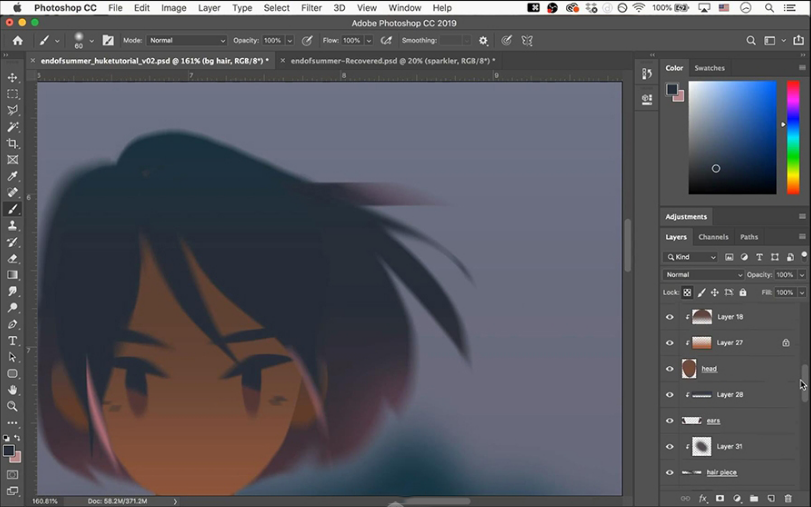The image size is (811, 507).
Task: Open the layer effects fx menu
Action: [x=703, y=498]
